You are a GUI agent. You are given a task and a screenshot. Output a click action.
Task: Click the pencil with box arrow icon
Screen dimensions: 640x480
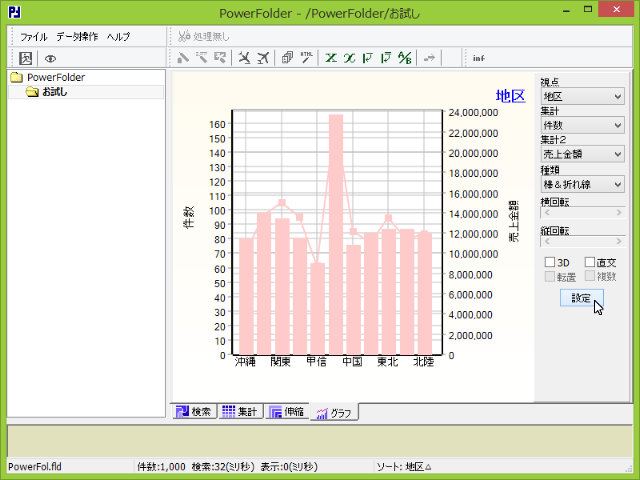220,58
